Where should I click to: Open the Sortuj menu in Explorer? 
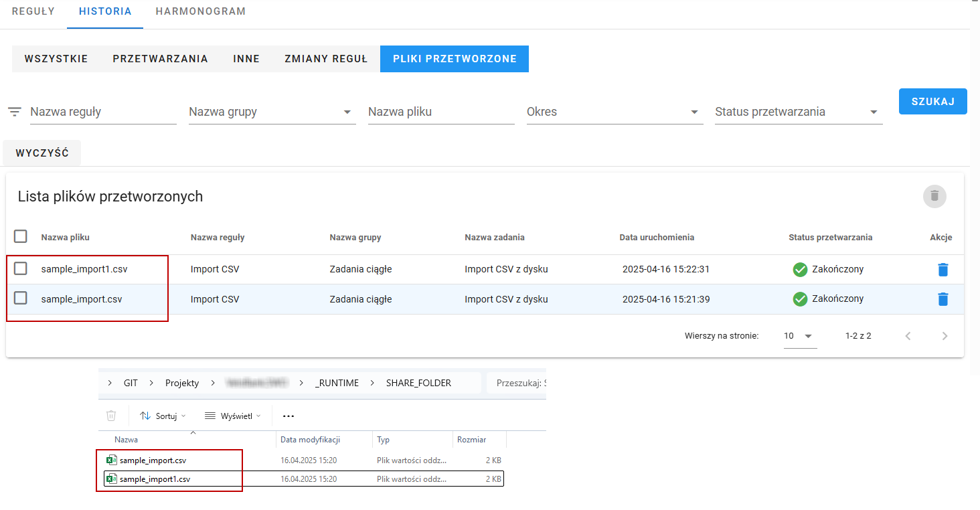tap(163, 416)
